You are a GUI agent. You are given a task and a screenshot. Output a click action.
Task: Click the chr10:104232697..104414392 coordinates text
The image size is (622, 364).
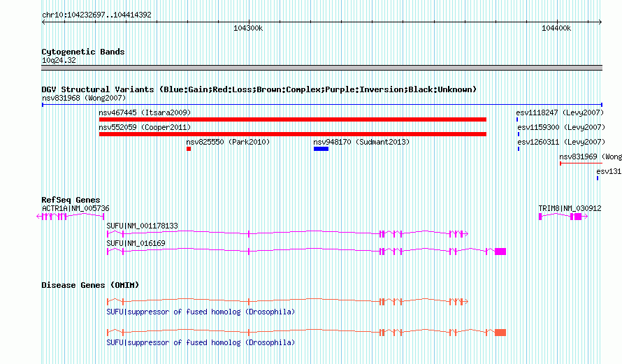96,15
